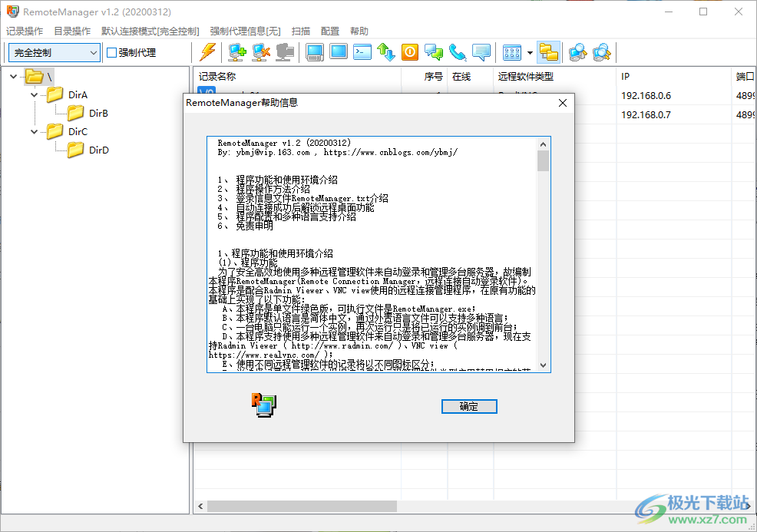
Task: Collapse the root folder tree node
Action: (x=14, y=76)
